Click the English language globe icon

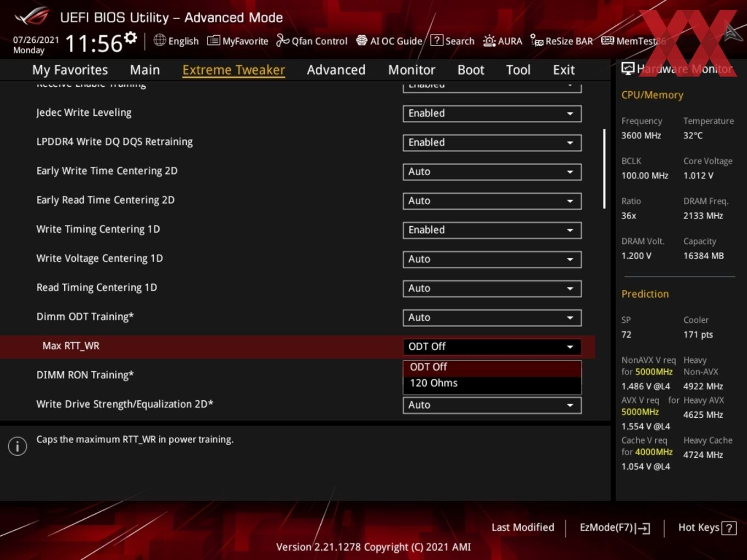159,40
